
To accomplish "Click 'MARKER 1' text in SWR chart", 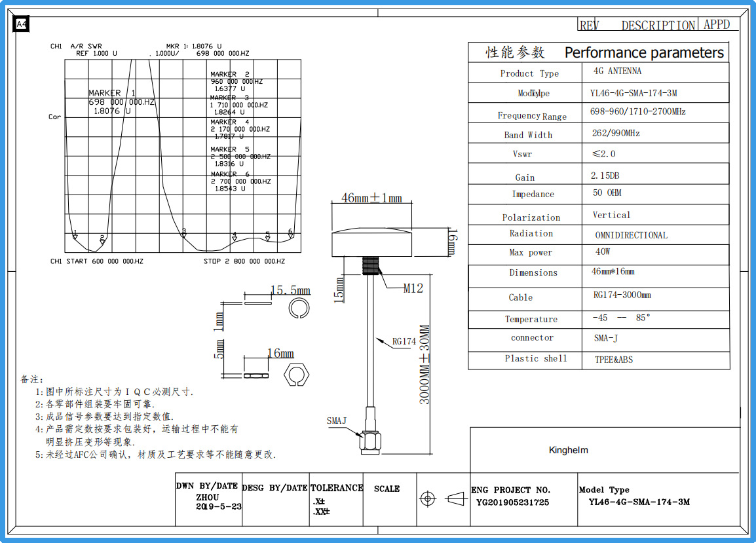I will point(112,92).
